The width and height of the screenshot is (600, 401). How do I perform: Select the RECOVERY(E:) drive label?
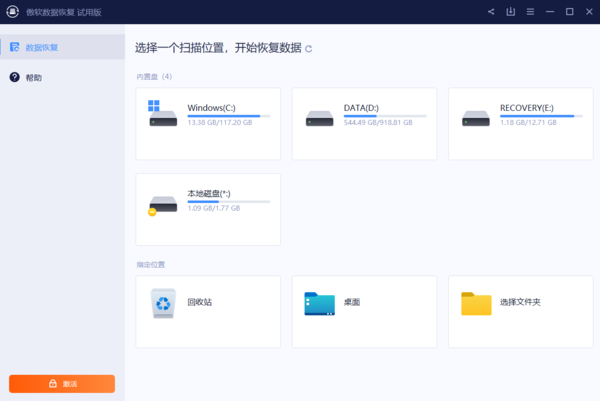(529, 107)
